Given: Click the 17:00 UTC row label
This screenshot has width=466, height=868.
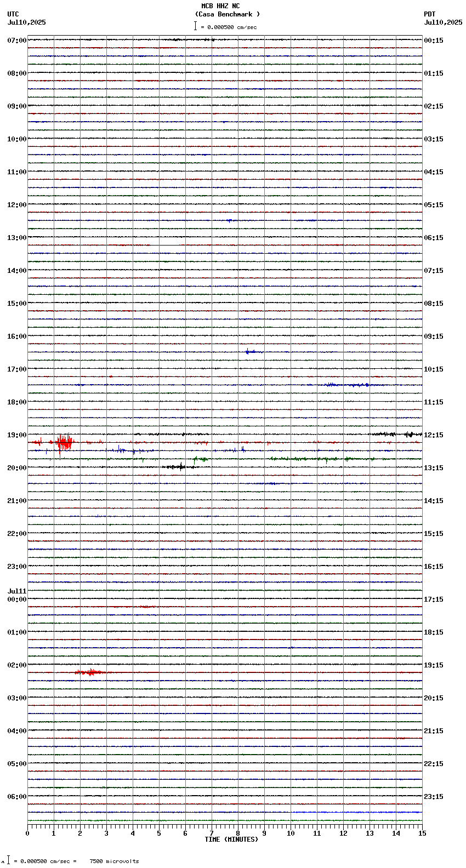Looking at the screenshot, I should click(x=17, y=369).
